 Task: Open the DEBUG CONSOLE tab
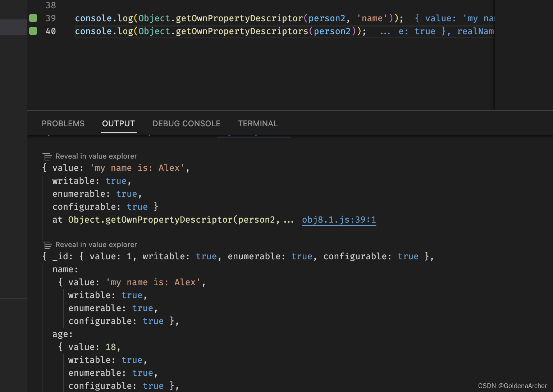point(186,123)
